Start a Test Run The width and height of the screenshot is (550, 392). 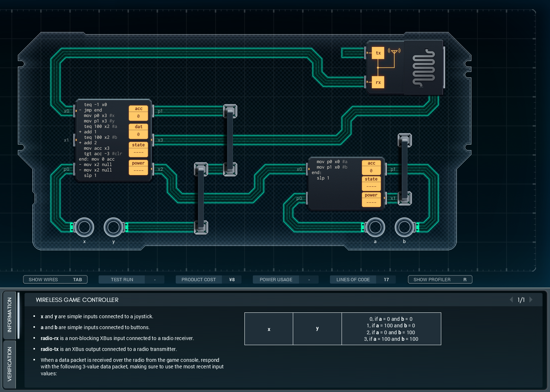click(x=122, y=279)
